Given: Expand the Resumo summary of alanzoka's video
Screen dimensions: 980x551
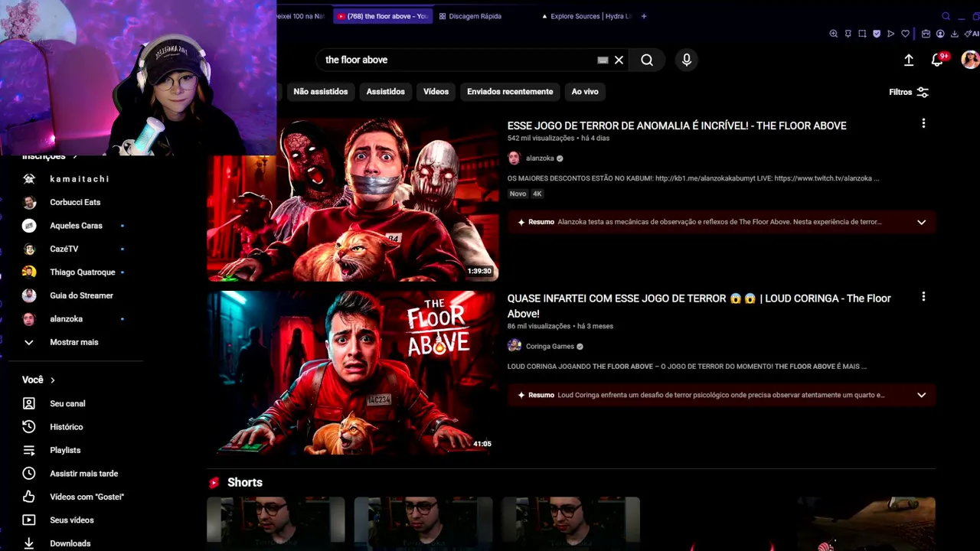Looking at the screenshot, I should point(922,222).
